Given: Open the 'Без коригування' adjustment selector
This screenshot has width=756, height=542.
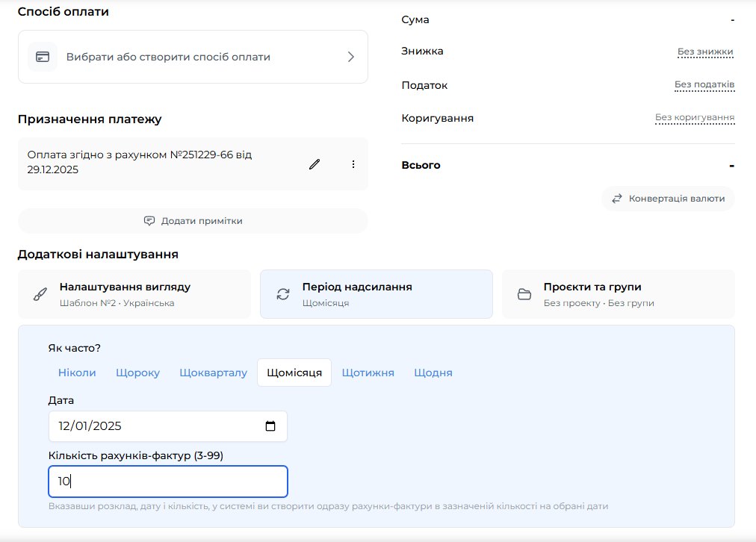Looking at the screenshot, I should coord(694,118).
